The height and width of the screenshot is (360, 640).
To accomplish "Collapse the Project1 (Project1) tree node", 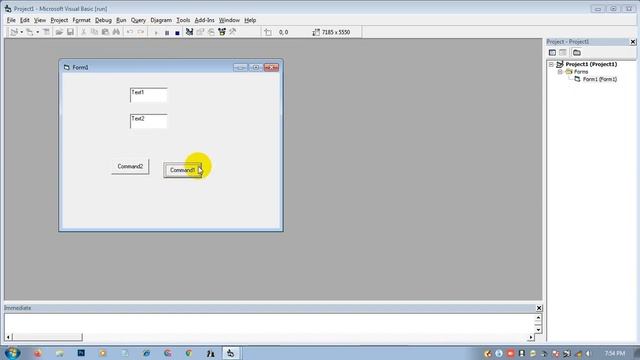I will pyautogui.click(x=551, y=64).
